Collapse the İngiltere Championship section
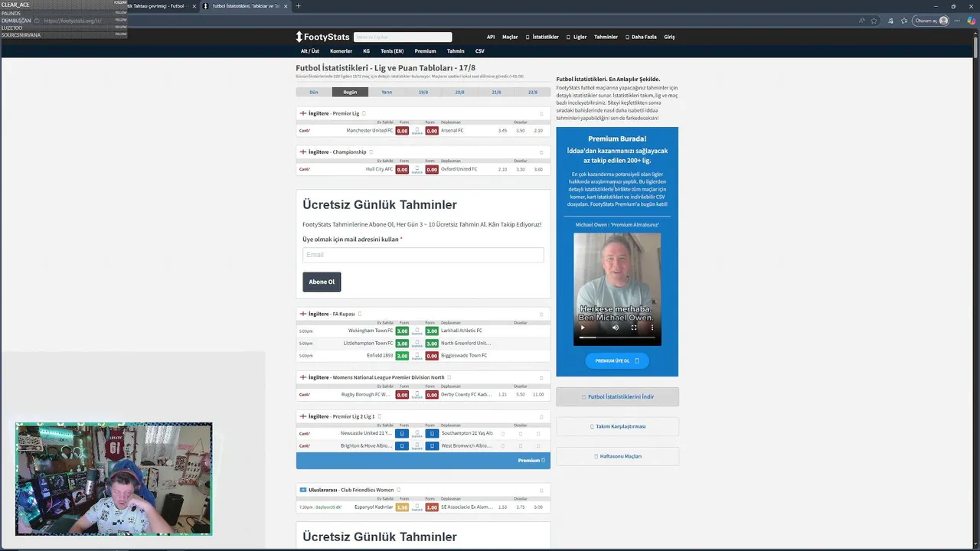 point(541,152)
